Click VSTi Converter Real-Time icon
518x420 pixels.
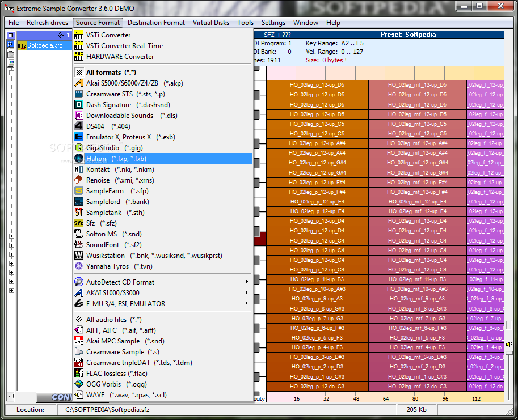(x=79, y=45)
